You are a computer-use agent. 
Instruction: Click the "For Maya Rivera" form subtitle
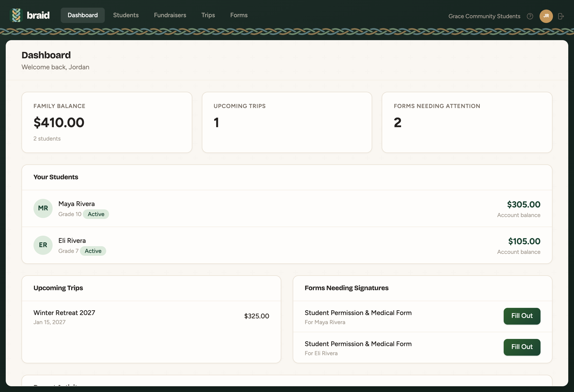click(x=325, y=322)
